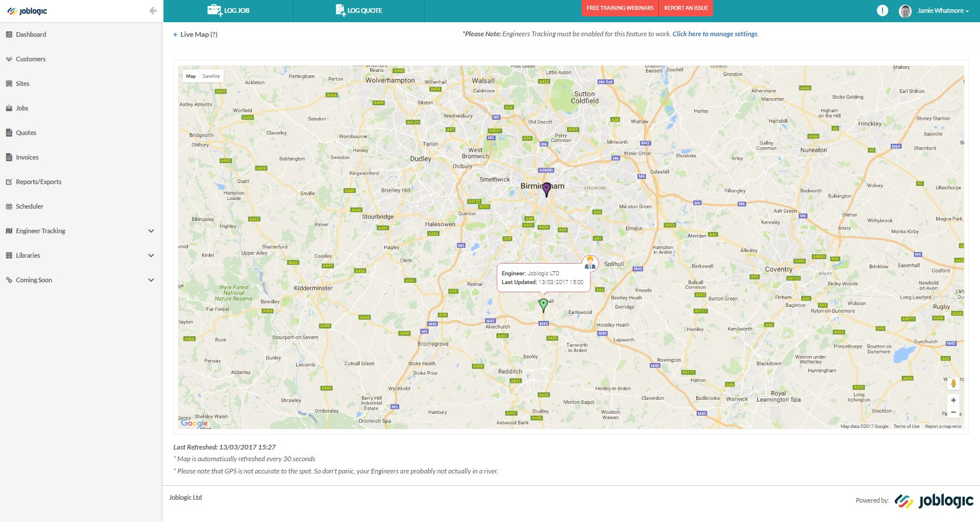Click the green engineer location pin
Image resolution: width=980 pixels, height=522 pixels.
point(544,305)
